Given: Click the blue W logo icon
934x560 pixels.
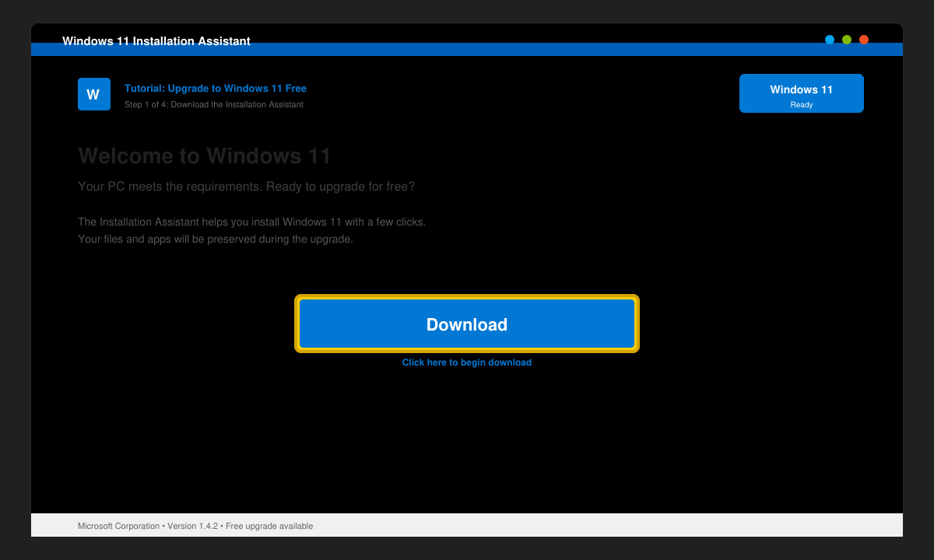Looking at the screenshot, I should click(x=94, y=94).
